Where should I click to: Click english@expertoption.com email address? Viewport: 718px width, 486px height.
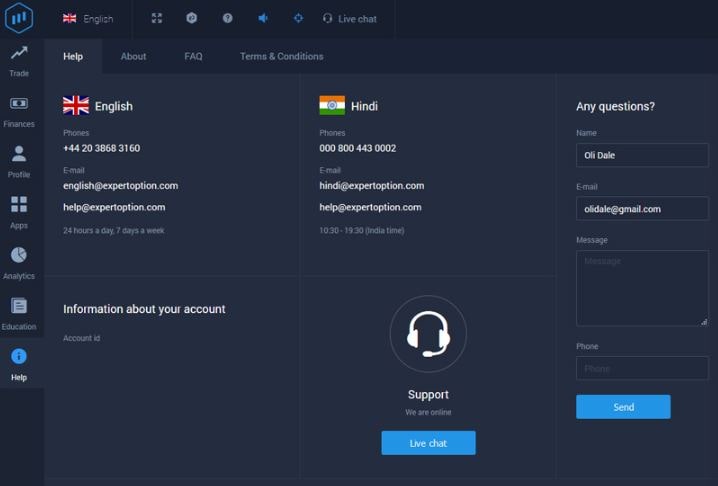(x=120, y=186)
